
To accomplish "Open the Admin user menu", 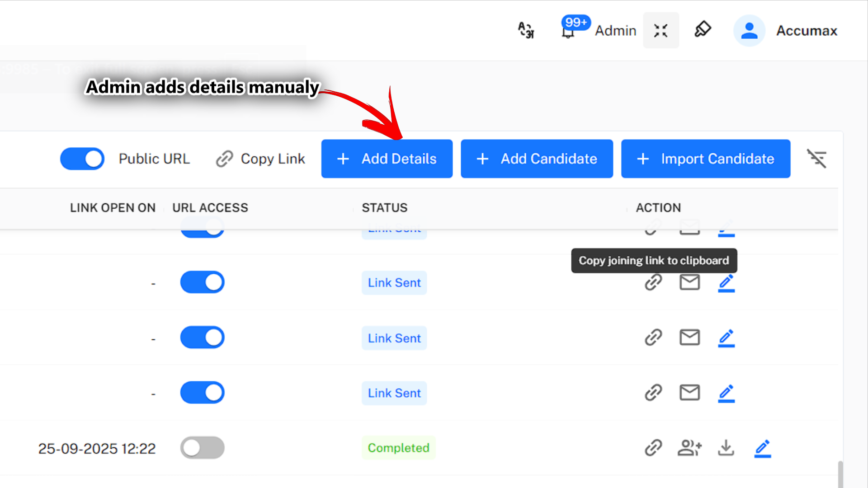I will (615, 30).
